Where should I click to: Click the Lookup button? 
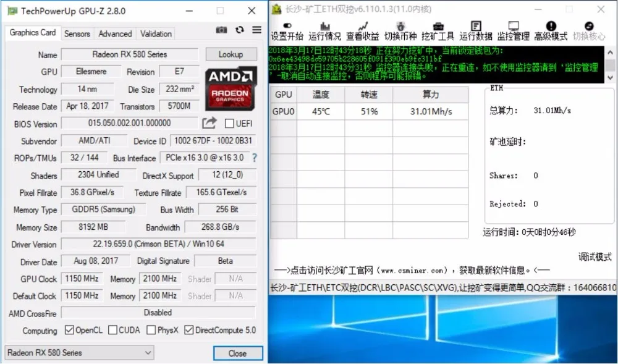point(231,54)
